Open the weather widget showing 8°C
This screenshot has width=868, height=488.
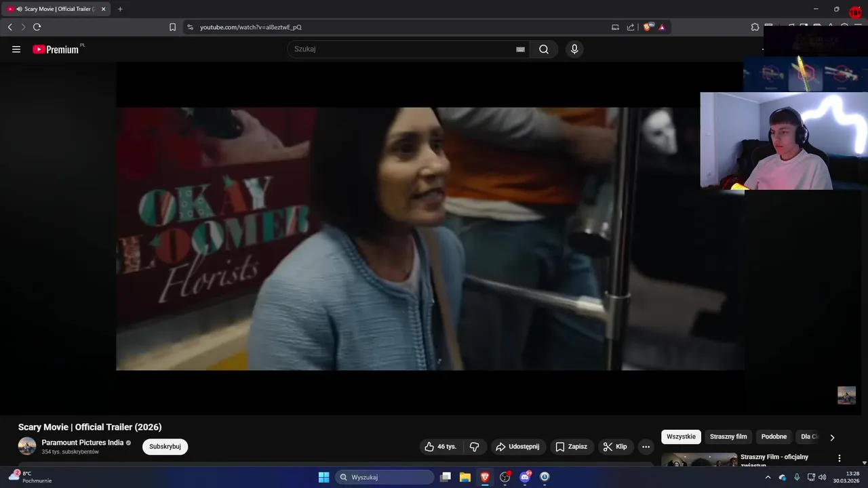click(29, 477)
